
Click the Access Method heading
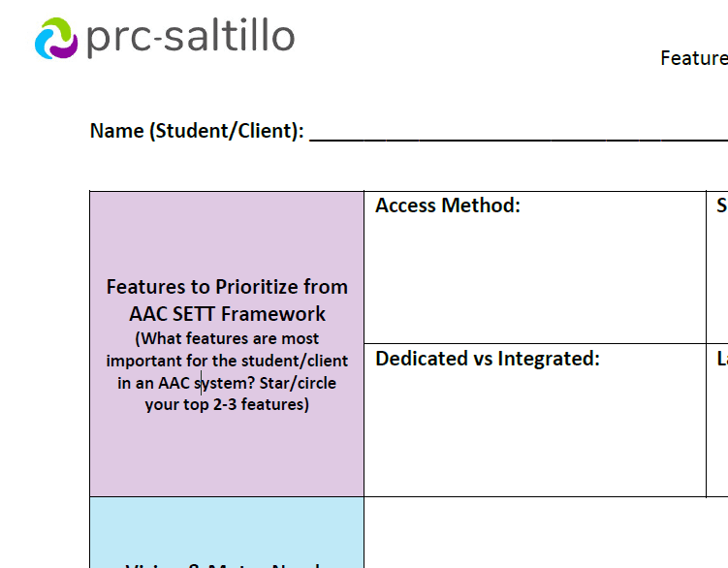[x=448, y=205]
